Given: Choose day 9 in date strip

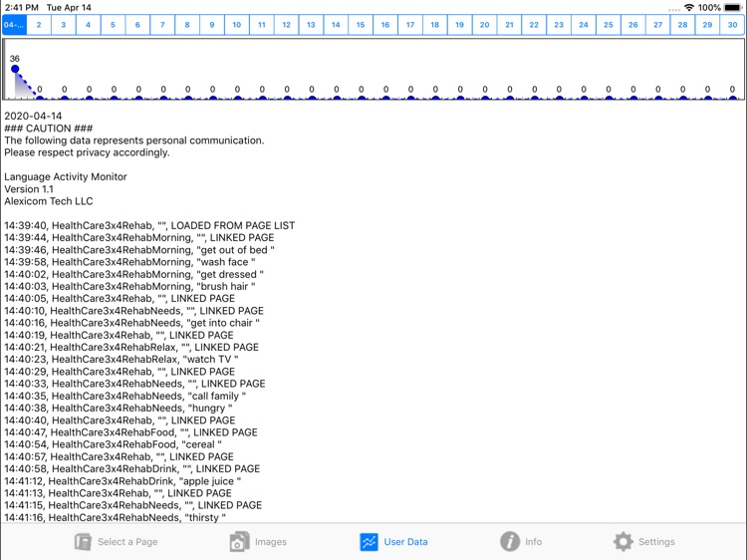Looking at the screenshot, I should pos(212,25).
